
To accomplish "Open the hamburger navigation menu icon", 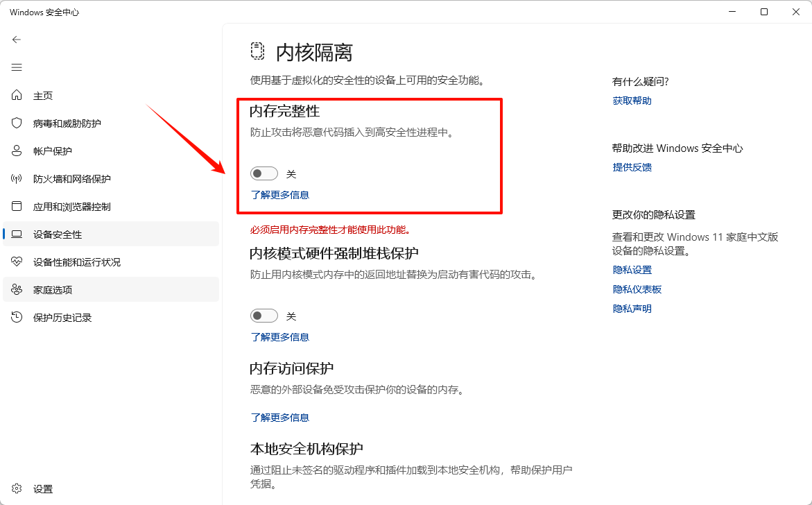I will (17, 67).
